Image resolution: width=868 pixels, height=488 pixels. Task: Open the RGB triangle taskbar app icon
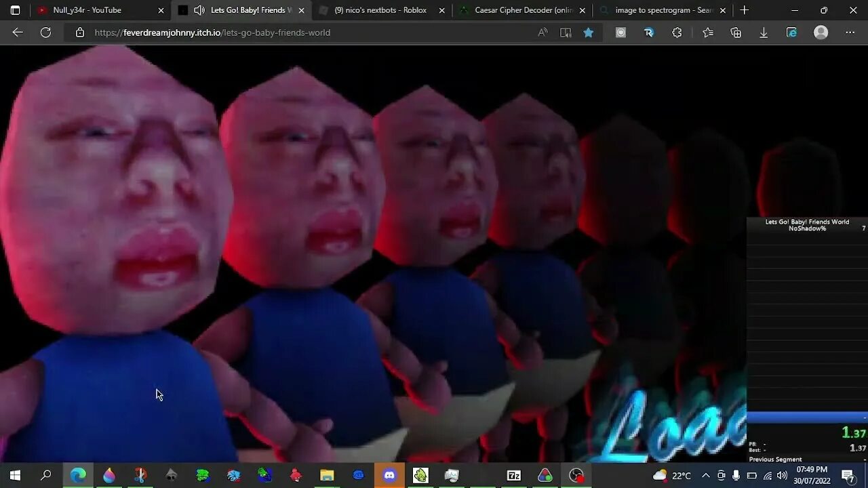(x=545, y=475)
